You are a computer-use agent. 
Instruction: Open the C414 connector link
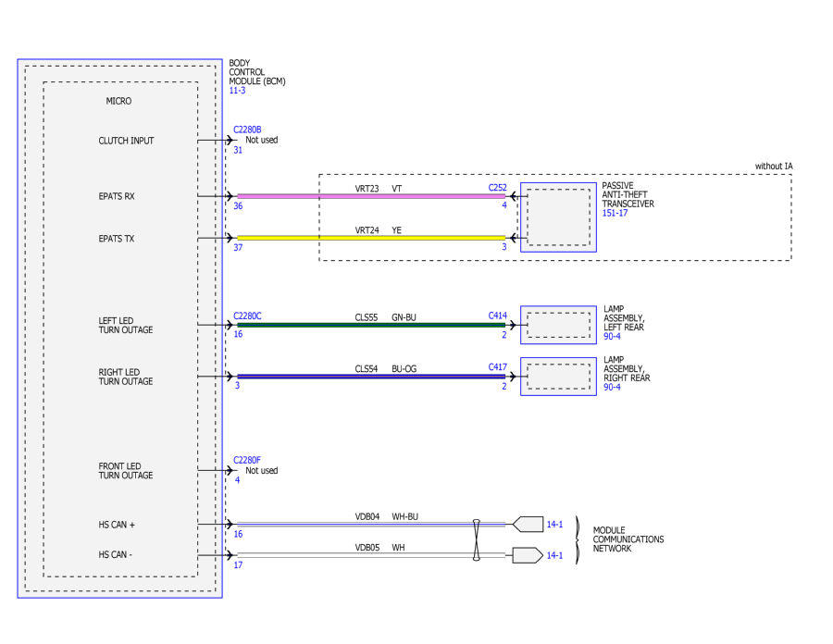point(497,316)
